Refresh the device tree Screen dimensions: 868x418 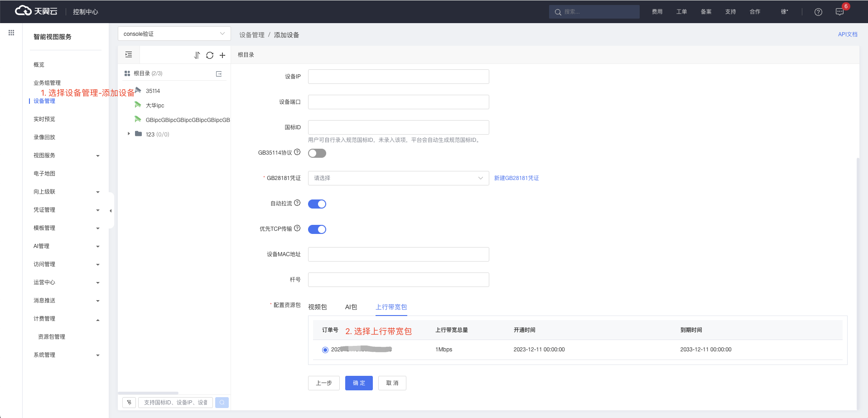pyautogui.click(x=210, y=55)
